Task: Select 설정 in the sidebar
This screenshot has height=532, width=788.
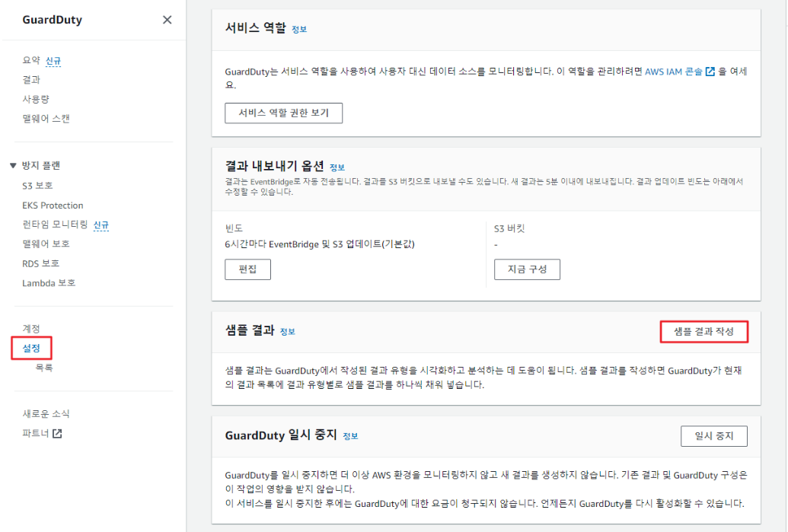Action: (x=31, y=348)
